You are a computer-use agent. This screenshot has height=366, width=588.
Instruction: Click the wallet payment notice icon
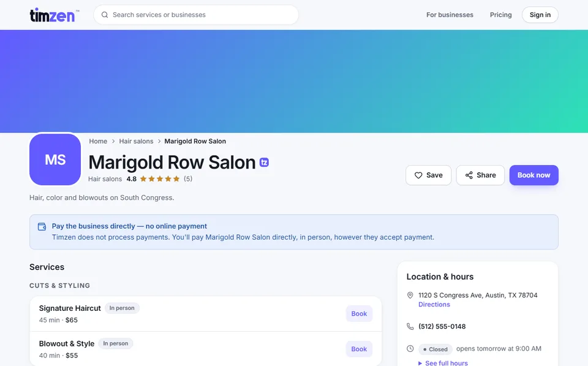pos(42,226)
